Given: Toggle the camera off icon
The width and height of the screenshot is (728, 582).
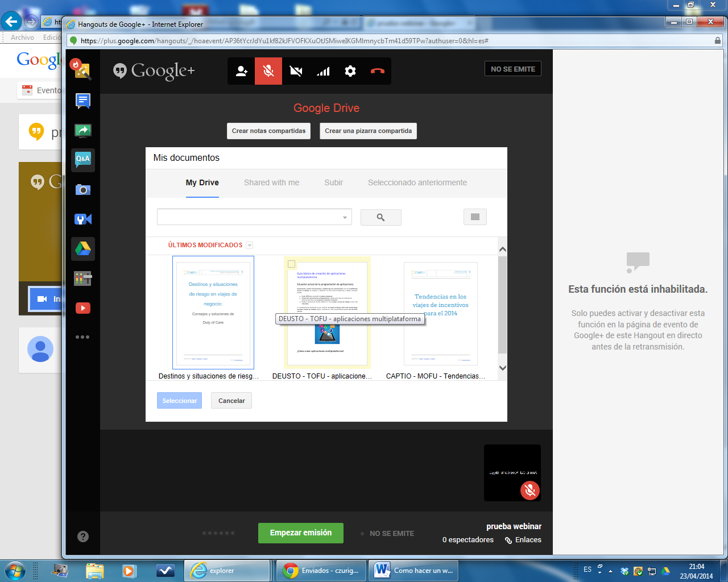Looking at the screenshot, I should 296,71.
